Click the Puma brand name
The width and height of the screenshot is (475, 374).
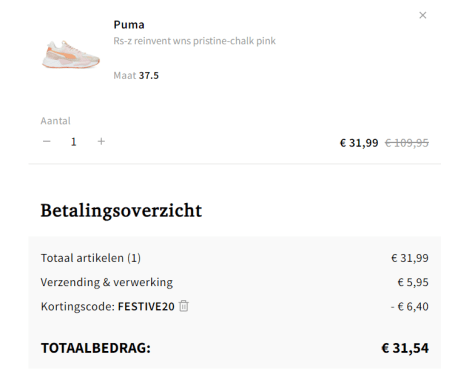click(129, 25)
